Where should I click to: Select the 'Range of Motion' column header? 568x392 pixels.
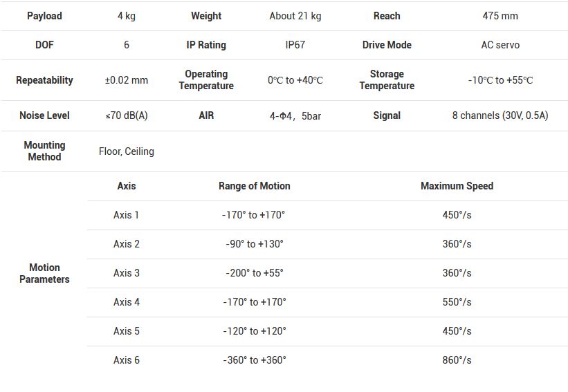(255, 186)
